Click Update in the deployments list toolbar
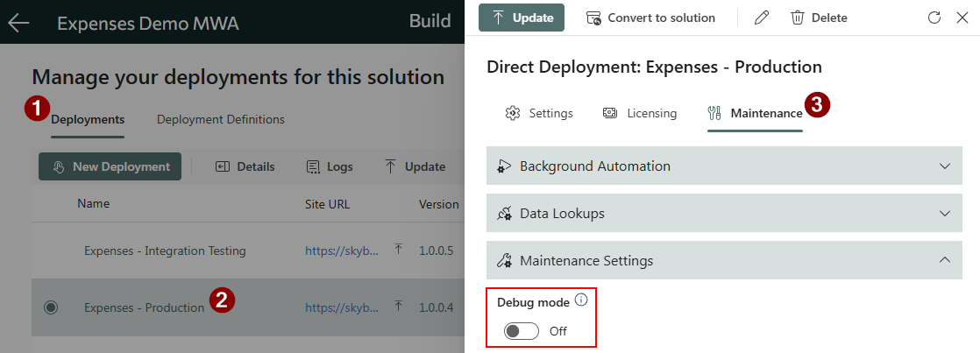The height and width of the screenshot is (353, 980). [415, 166]
